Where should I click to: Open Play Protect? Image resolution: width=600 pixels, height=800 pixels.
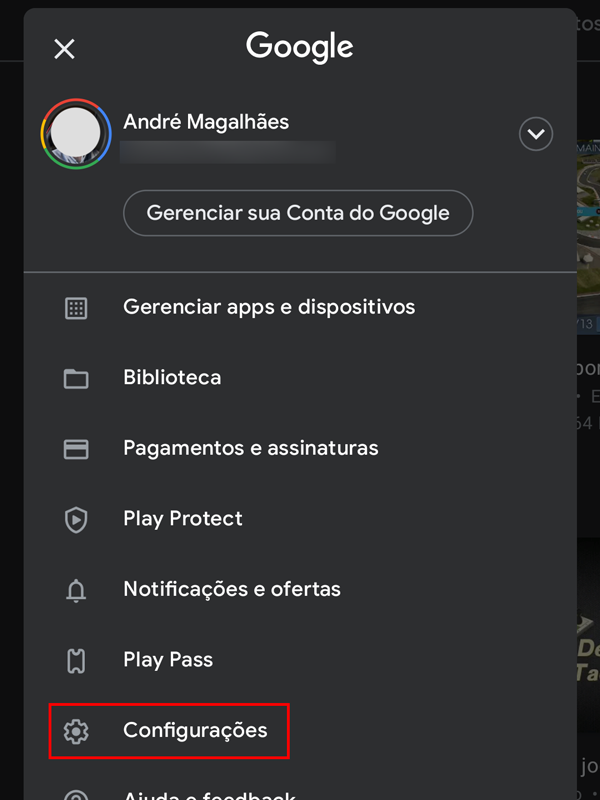click(x=183, y=518)
